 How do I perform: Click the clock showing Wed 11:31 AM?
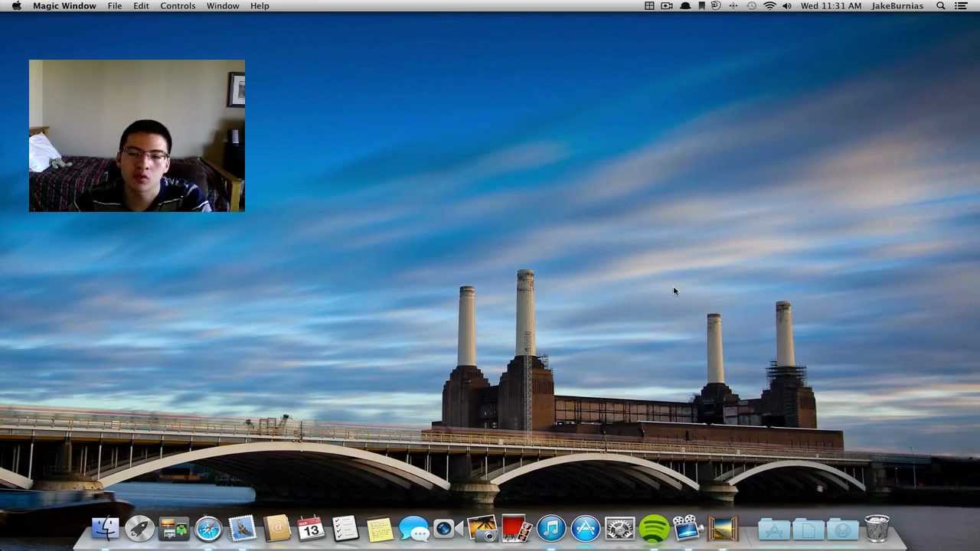(831, 6)
